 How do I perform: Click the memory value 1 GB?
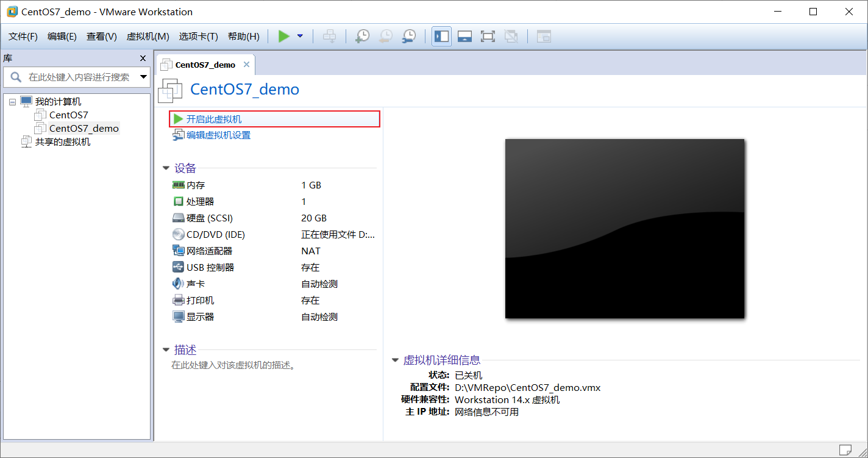[x=311, y=185]
